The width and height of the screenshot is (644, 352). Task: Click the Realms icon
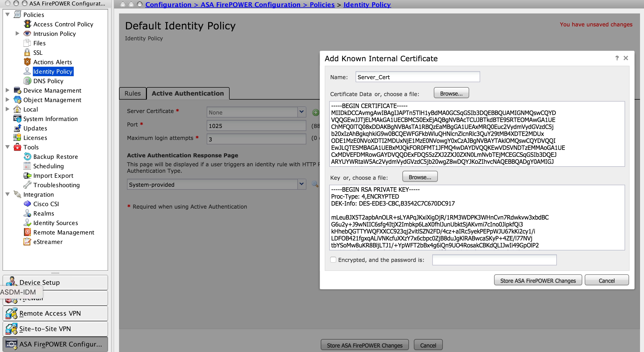(27, 213)
